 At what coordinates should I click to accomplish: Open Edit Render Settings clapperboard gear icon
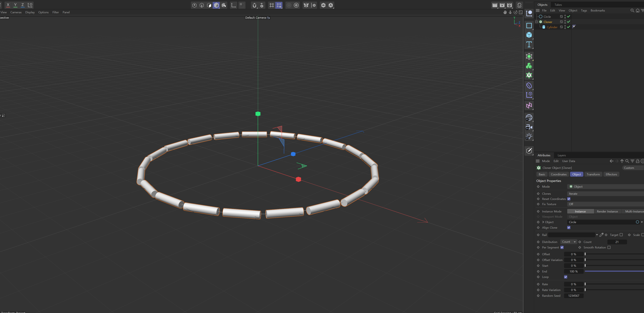(x=509, y=5)
